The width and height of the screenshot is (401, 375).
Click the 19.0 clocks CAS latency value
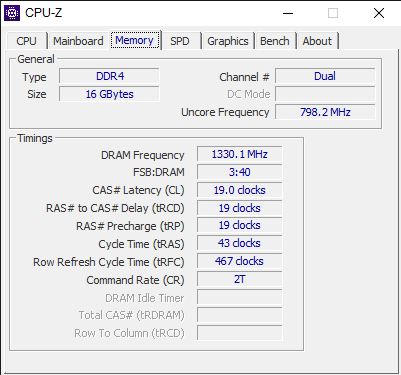(x=239, y=190)
